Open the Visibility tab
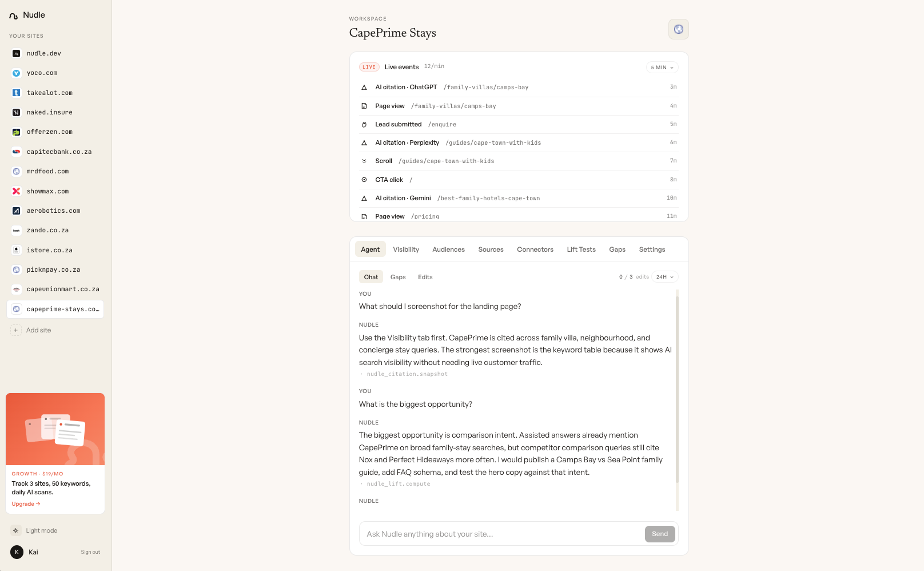Screen dimensions: 924x571 [x=406, y=249]
